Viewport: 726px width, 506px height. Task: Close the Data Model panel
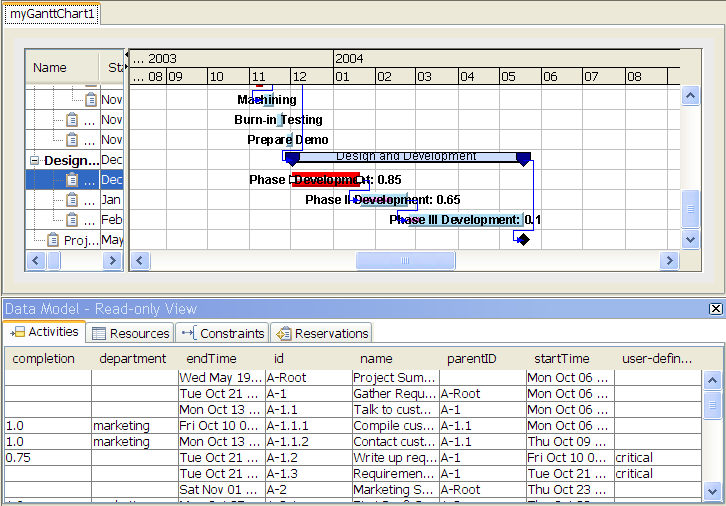pos(715,309)
